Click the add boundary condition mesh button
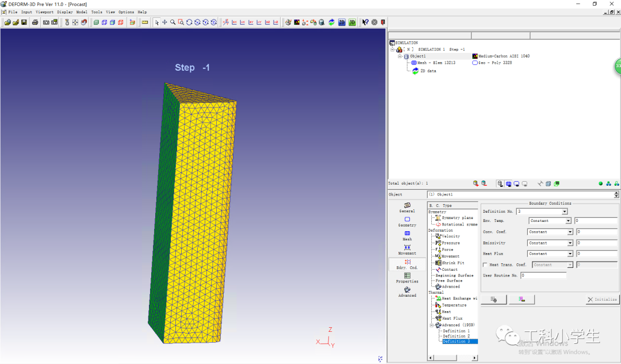Viewport: 621px width, 364px height. (493, 300)
